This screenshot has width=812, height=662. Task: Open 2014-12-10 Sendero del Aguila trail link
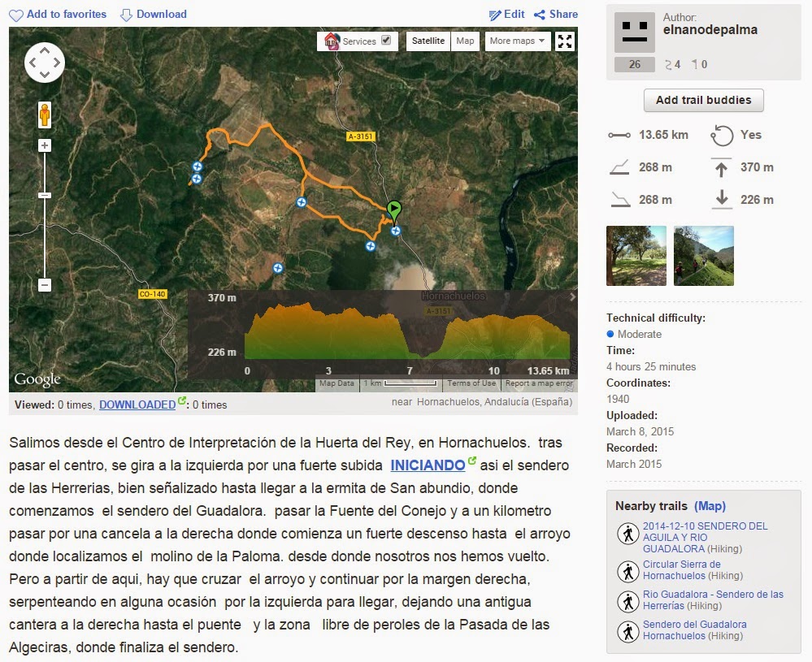pos(705,537)
